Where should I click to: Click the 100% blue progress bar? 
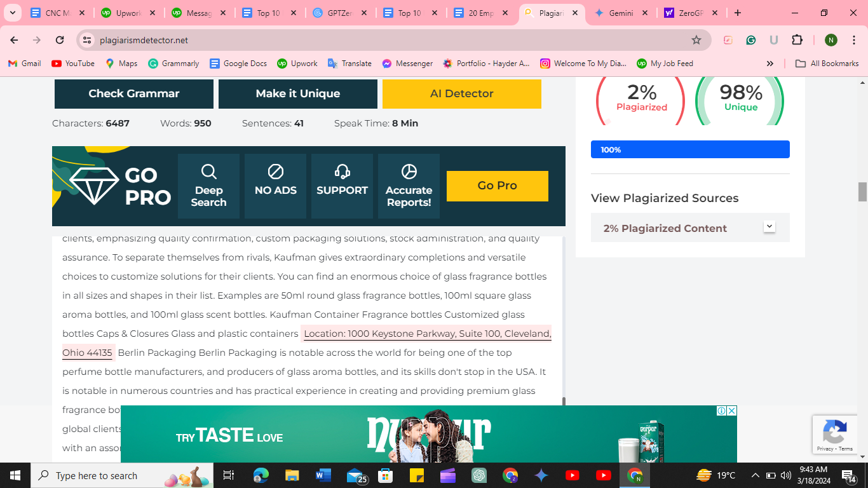tap(690, 149)
